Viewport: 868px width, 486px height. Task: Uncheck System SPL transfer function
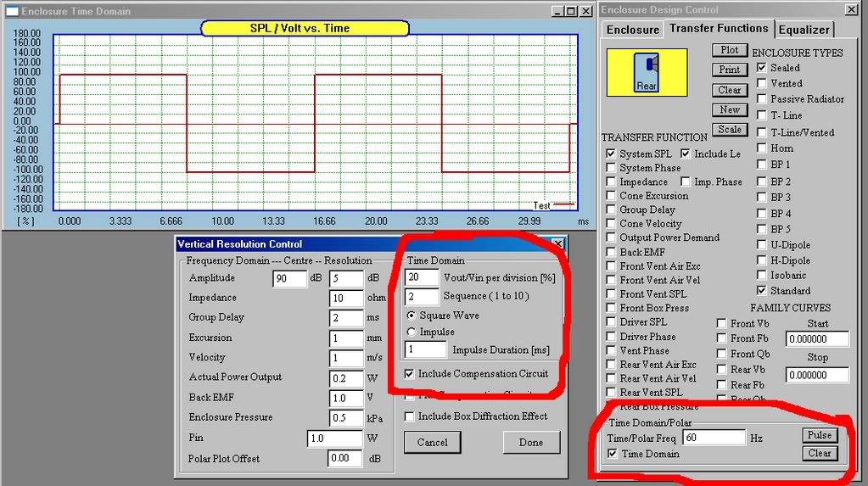[611, 154]
